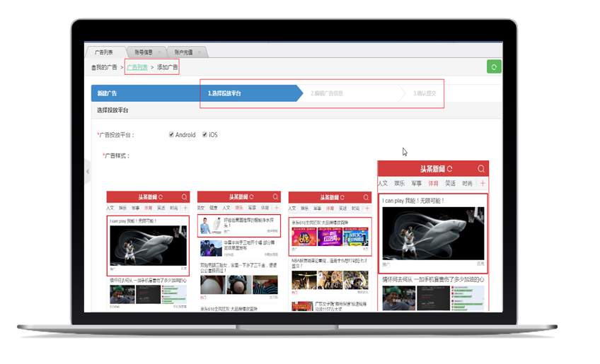Open the 账号信息 tab
The image size is (600, 364).
tap(144, 52)
